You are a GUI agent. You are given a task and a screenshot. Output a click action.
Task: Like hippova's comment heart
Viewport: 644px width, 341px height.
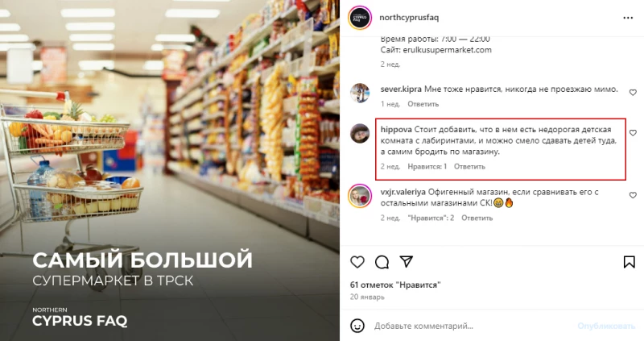pyautogui.click(x=633, y=133)
